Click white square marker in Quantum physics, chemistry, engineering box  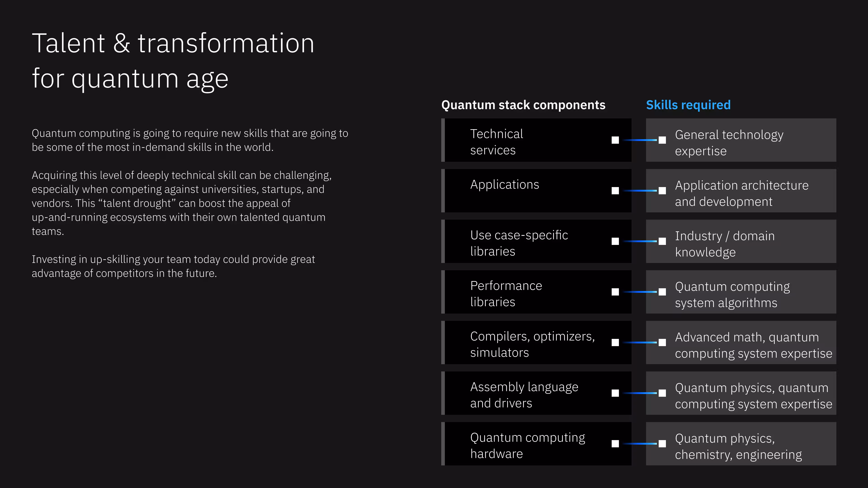click(x=662, y=443)
